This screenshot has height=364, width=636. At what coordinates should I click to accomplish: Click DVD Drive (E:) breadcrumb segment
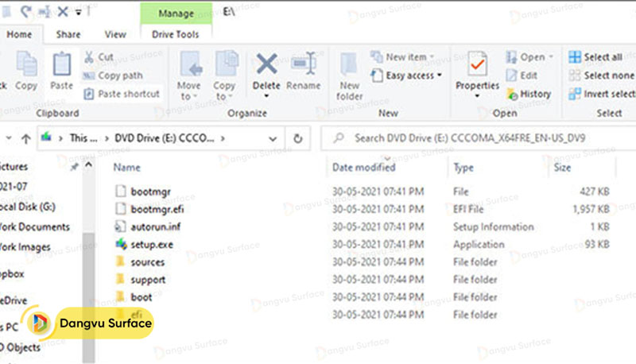coord(165,138)
